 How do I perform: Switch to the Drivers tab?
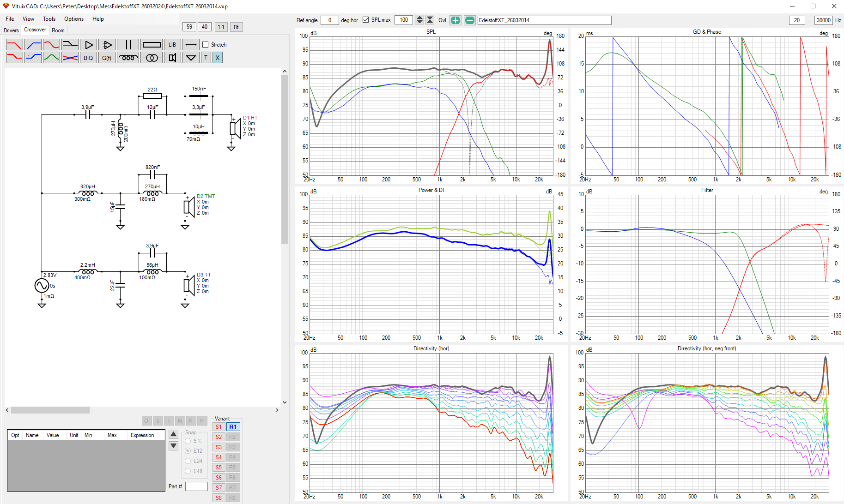(11, 30)
